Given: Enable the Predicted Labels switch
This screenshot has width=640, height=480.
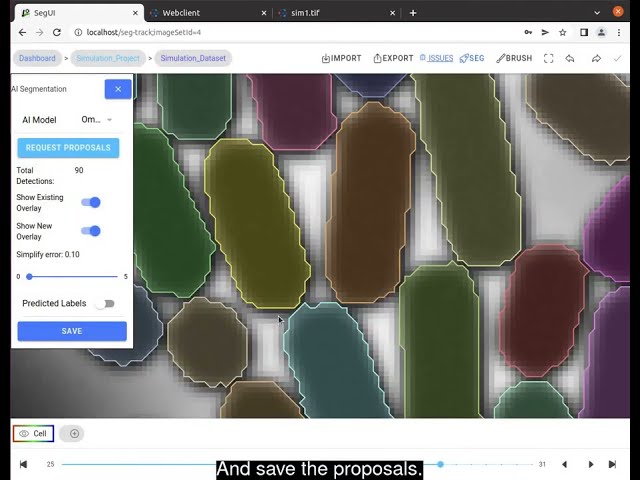Looking at the screenshot, I should (105, 304).
